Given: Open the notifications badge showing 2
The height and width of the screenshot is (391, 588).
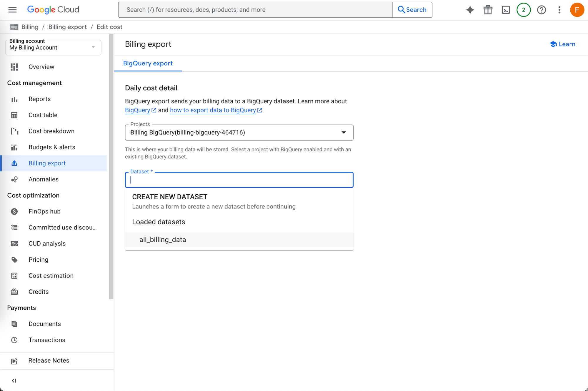Looking at the screenshot, I should pos(524,10).
